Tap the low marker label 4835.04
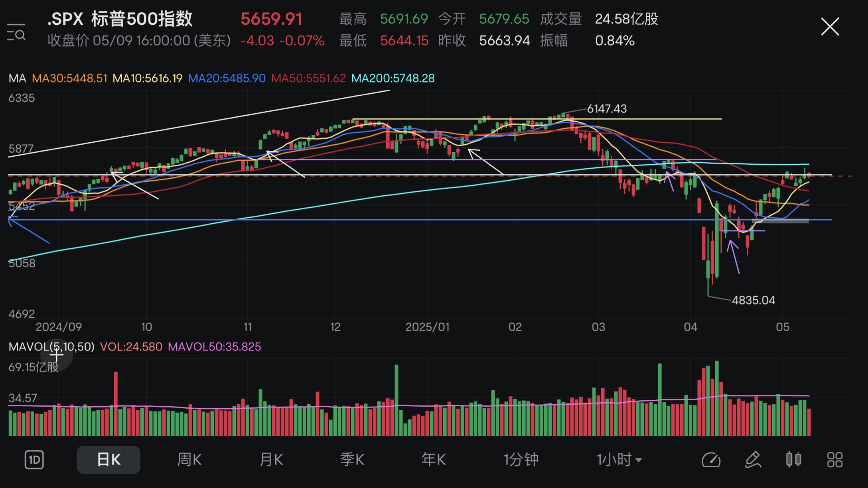Viewport: 868px width, 488px height. [x=753, y=300]
